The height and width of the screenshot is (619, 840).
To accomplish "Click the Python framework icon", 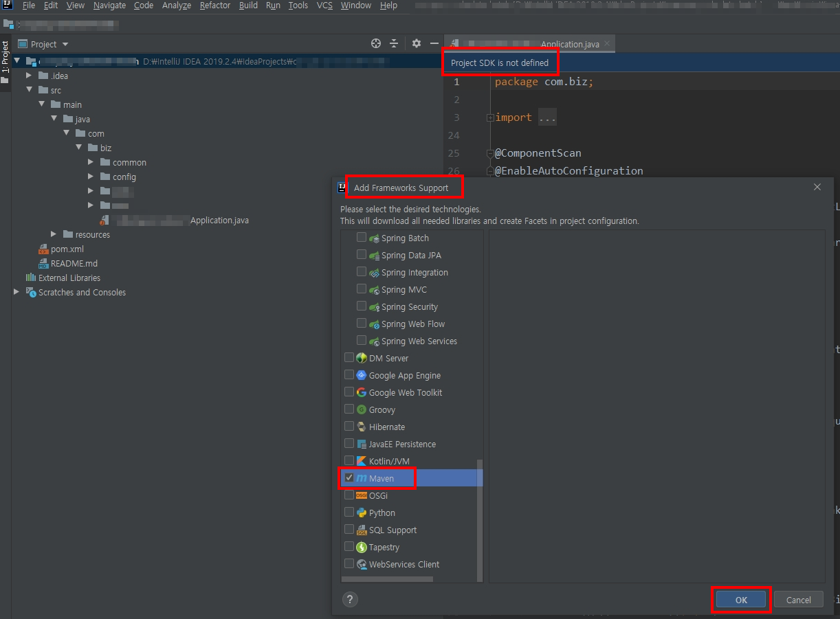I will point(362,513).
